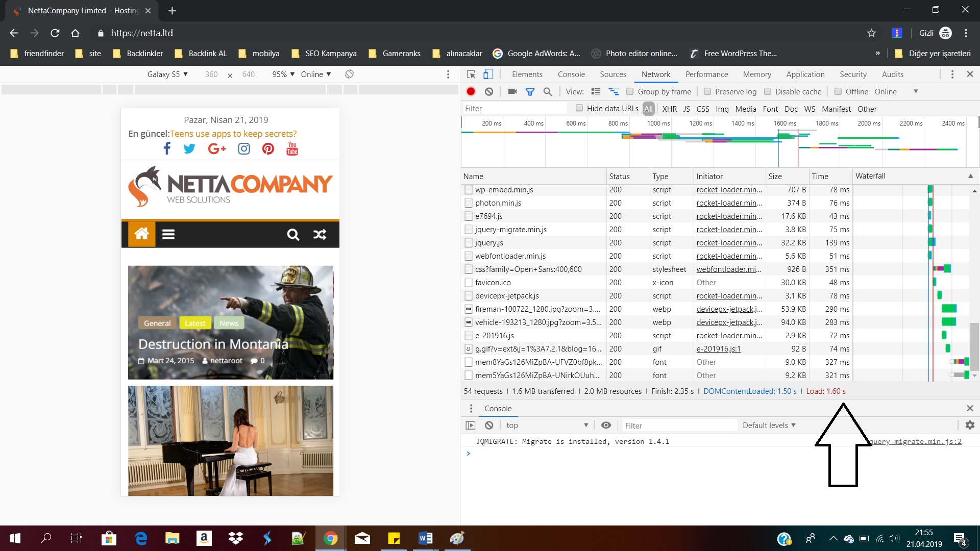980x551 pixels.
Task: Click the network Filter input field
Action: pos(514,108)
